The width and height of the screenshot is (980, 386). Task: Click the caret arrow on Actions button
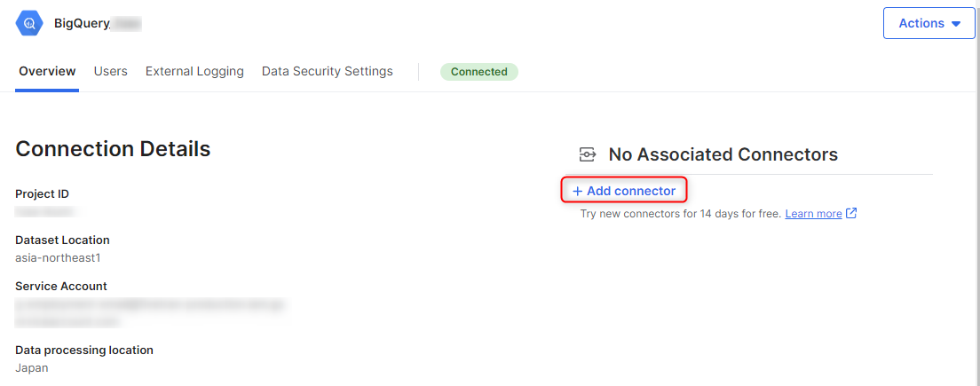click(x=956, y=24)
